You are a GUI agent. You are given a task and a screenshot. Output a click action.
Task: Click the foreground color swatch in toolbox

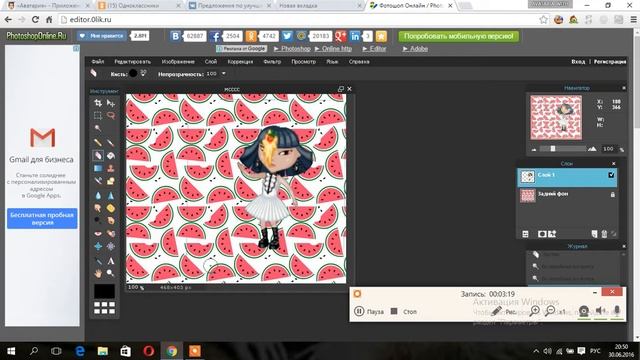point(104,291)
